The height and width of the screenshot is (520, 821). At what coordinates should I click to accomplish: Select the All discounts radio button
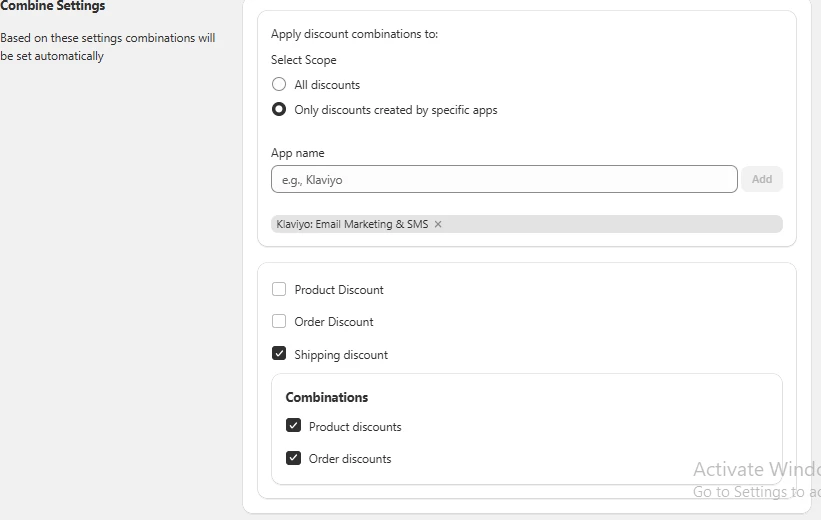(279, 84)
